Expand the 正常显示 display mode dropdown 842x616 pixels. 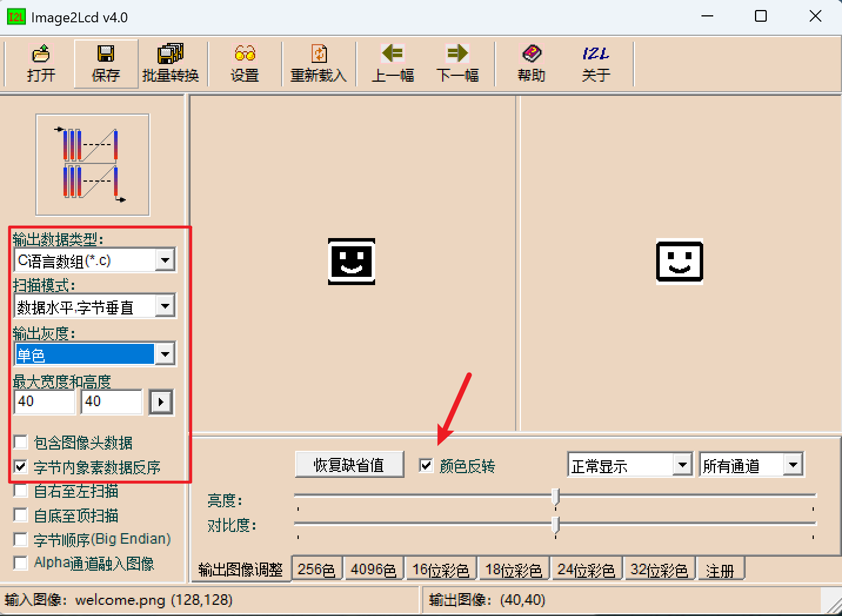pos(682,464)
